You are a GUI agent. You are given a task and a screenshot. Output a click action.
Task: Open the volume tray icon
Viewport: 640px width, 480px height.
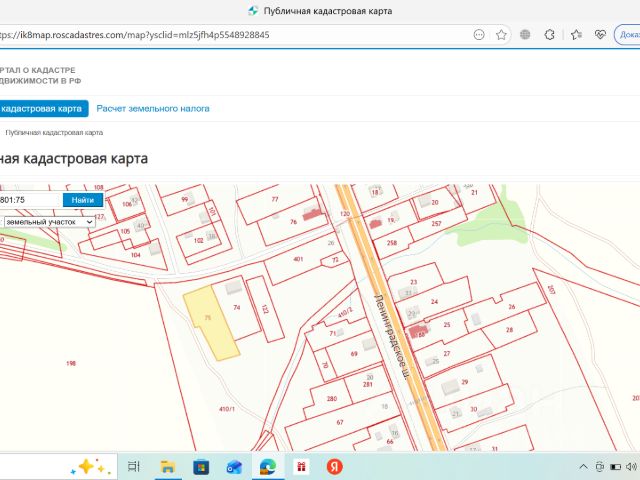[631, 467]
